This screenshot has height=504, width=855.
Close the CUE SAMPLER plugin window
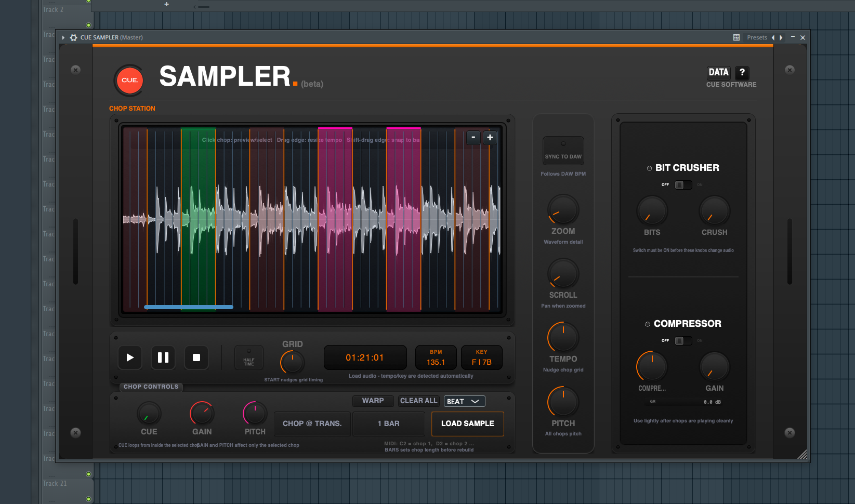[x=803, y=37]
